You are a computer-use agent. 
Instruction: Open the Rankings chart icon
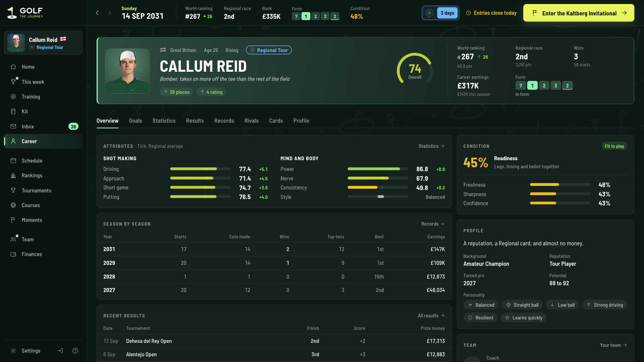[x=13, y=175]
